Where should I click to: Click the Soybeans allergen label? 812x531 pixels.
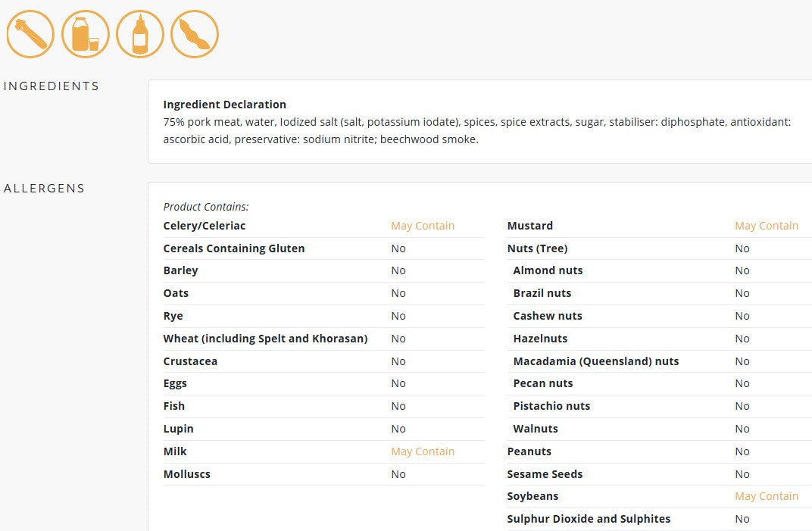[533, 496]
